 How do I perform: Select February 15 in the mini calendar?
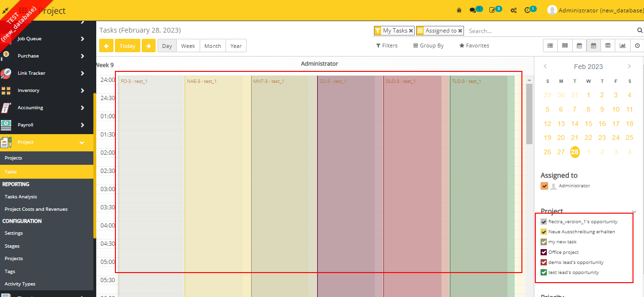(588, 124)
